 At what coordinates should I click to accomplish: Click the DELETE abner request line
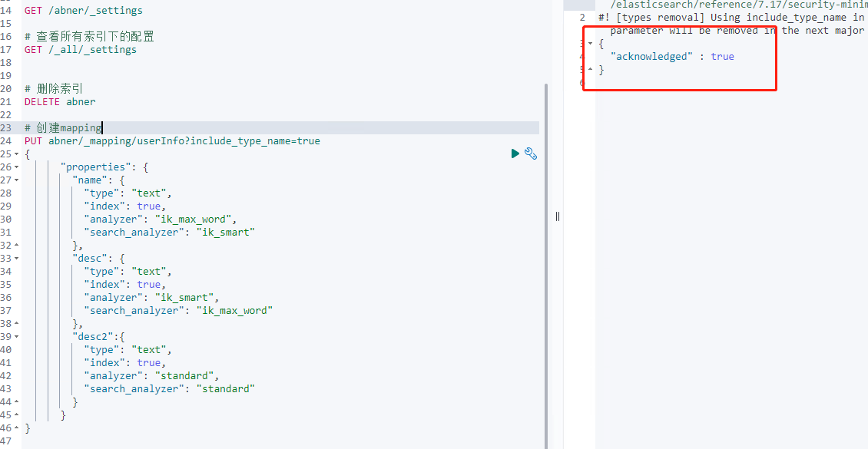(60, 102)
